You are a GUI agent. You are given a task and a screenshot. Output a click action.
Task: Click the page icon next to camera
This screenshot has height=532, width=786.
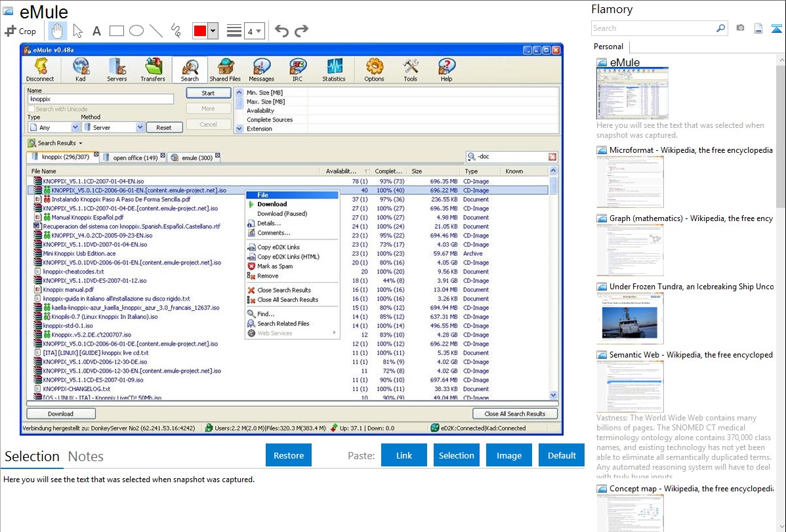click(758, 29)
